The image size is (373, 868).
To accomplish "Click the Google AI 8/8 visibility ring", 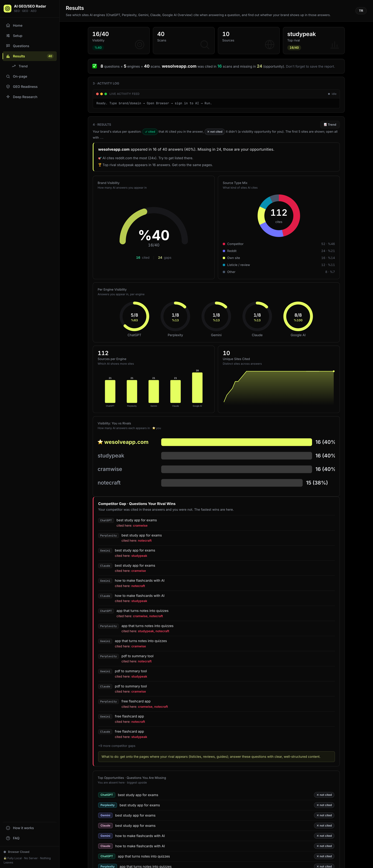I will click(x=298, y=316).
